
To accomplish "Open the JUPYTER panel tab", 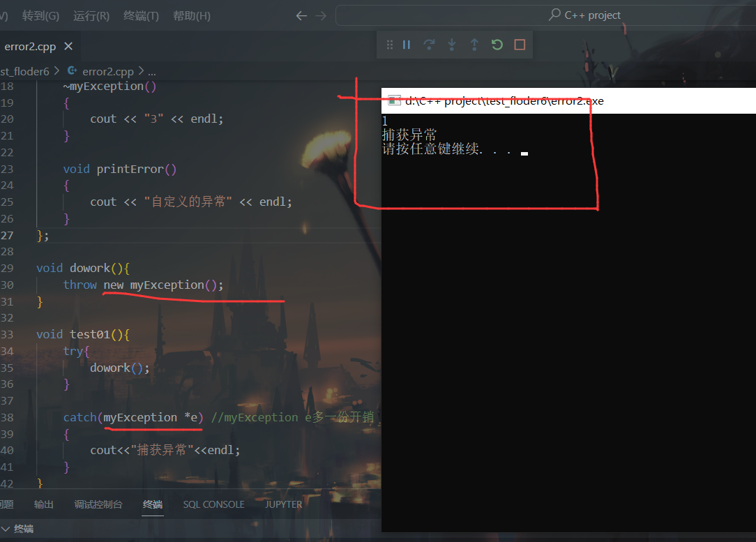I will tap(283, 504).
